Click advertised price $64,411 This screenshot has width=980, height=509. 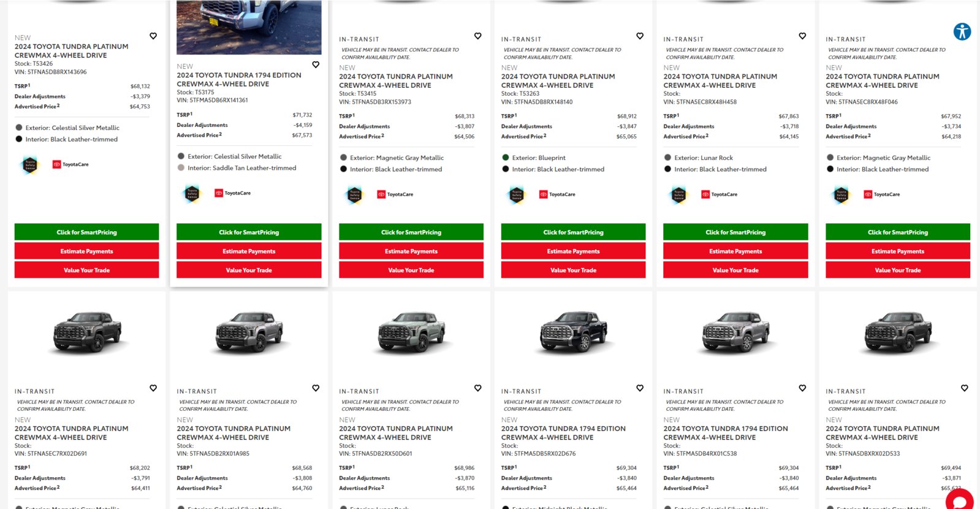click(x=140, y=488)
